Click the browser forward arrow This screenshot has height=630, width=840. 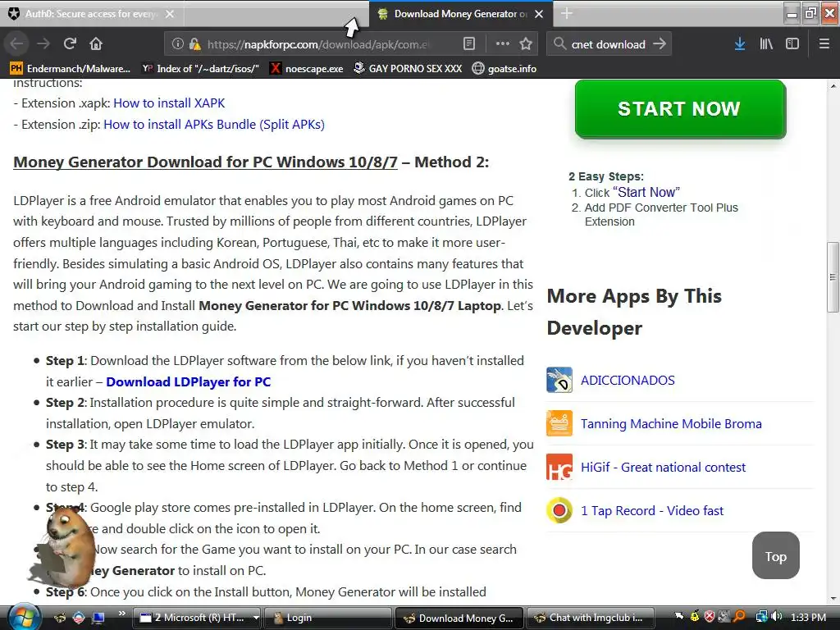click(43, 44)
